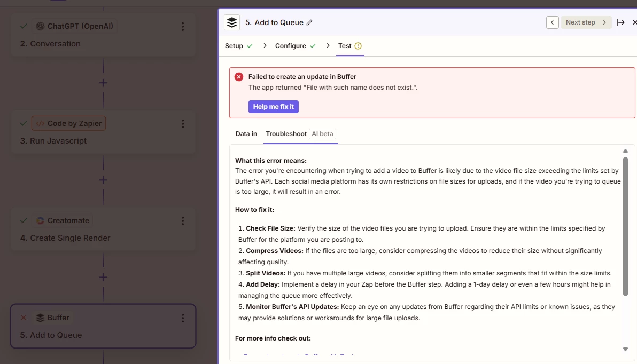The image size is (637, 364).
Task: Open the Creatomate step three-dot menu
Action: pyautogui.click(x=183, y=221)
